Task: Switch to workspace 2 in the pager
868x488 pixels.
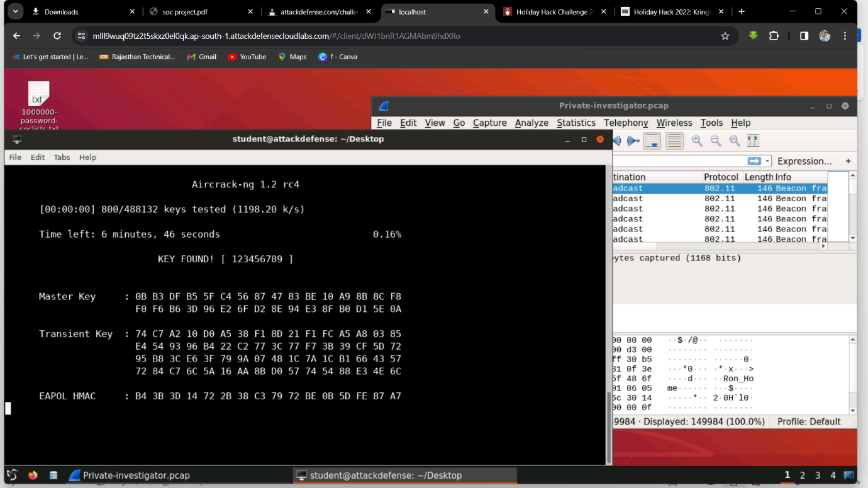Action: tap(803, 475)
